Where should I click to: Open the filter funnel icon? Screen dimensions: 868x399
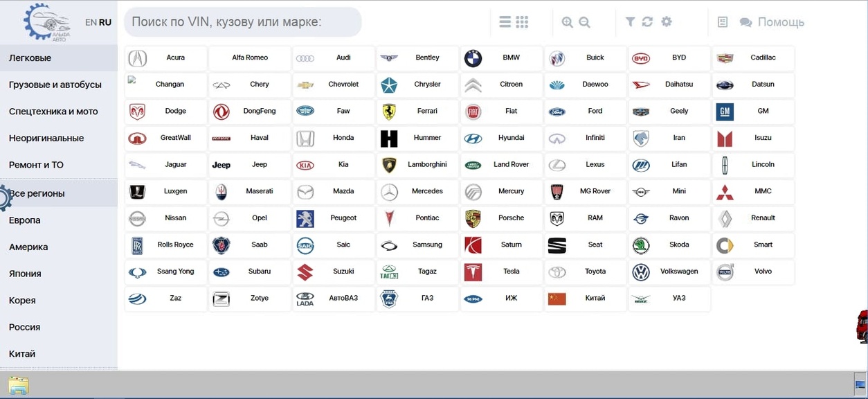coord(630,21)
